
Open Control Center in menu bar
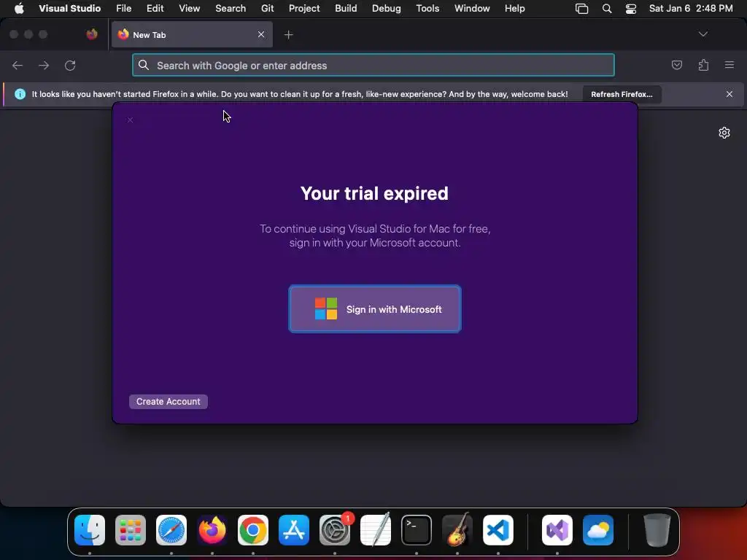tap(631, 9)
